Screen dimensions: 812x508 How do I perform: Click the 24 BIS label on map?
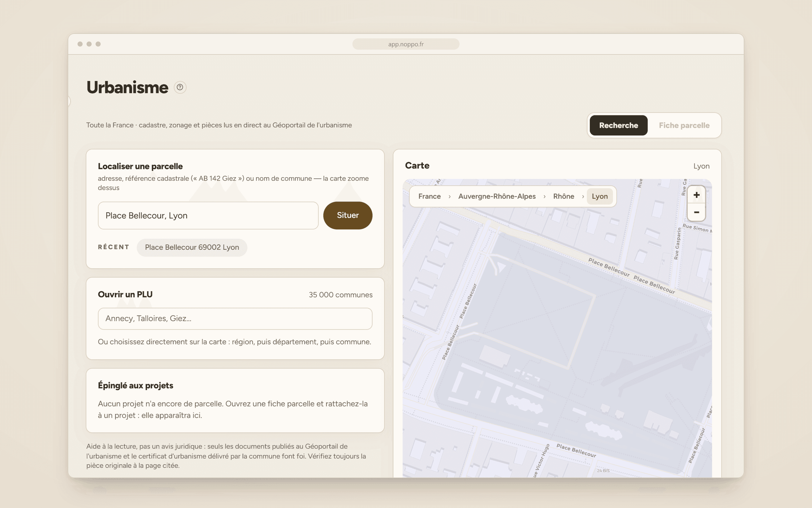click(x=603, y=470)
